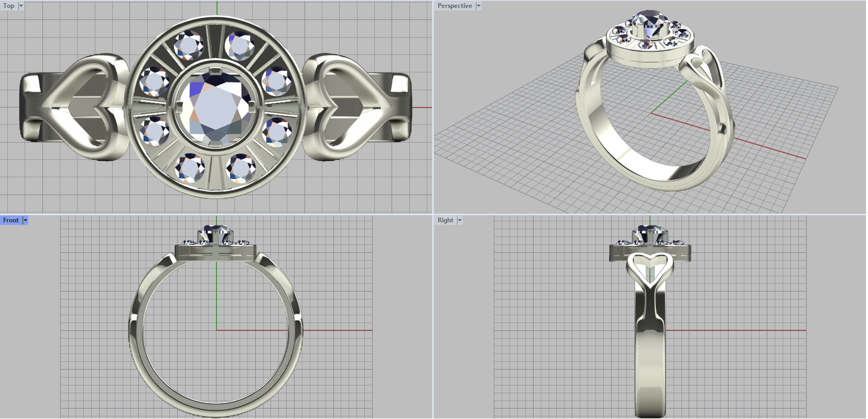Click the Perspective viewport title
This screenshot has height=419, width=868.
[x=455, y=6]
